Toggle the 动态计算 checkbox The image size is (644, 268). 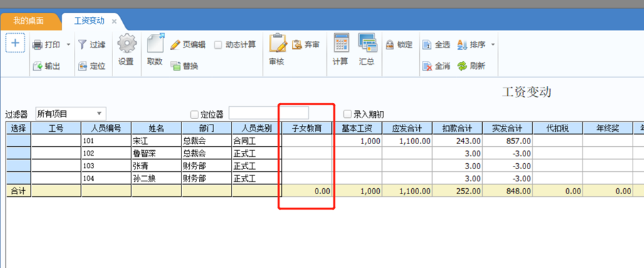[218, 45]
